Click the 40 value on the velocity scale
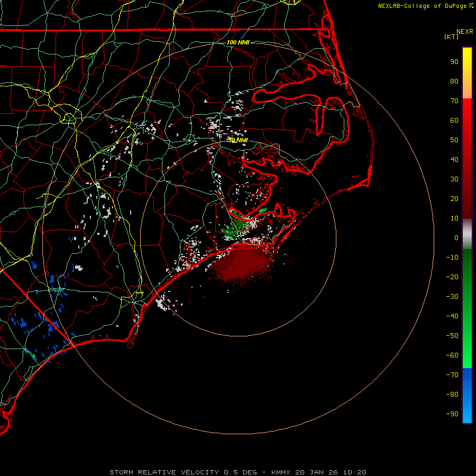The image size is (476, 476). point(454,160)
